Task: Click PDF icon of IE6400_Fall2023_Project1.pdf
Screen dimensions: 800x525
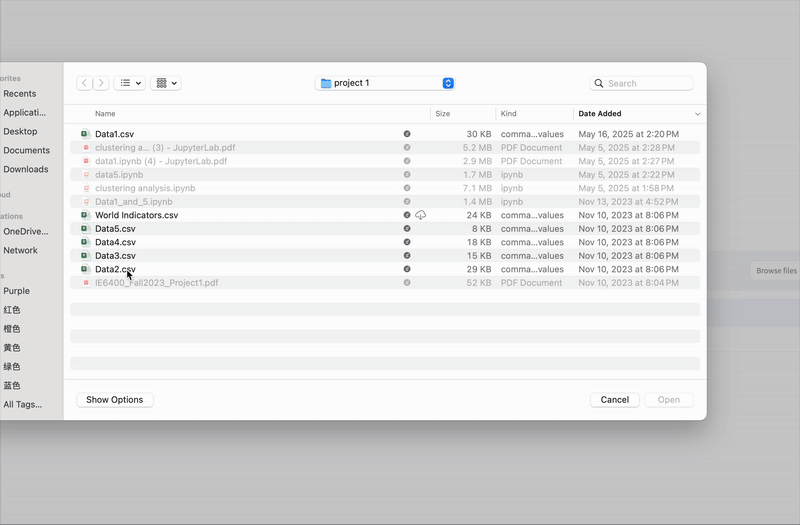Action: point(86,283)
